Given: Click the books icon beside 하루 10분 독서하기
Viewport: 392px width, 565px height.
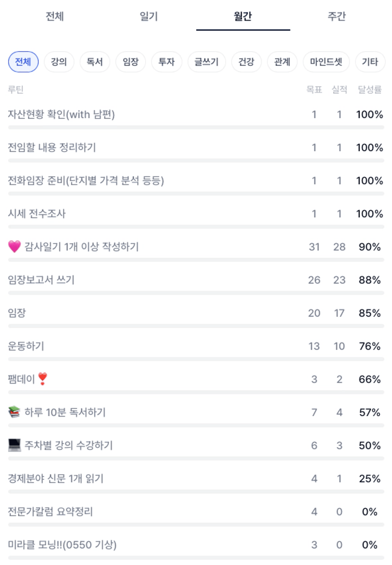Looking at the screenshot, I should (x=15, y=412).
